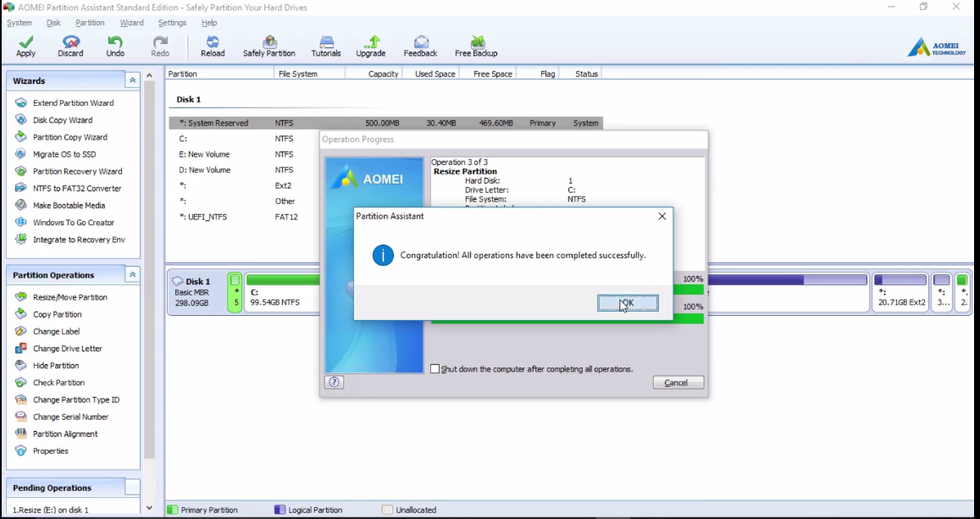Open Windows To Go Creator
The width and height of the screenshot is (980, 519).
tap(74, 223)
